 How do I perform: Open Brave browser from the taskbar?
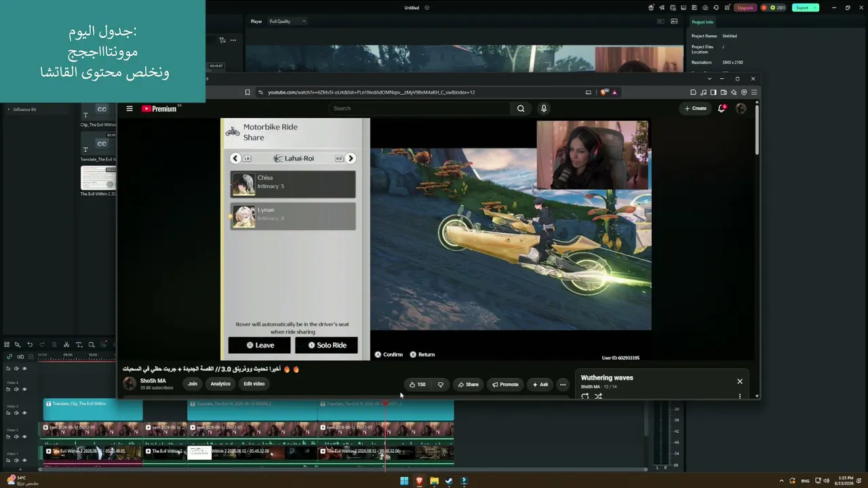419,481
